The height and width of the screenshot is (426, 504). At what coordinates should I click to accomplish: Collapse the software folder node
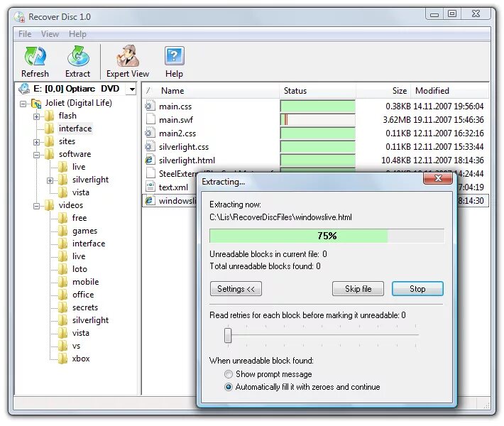point(36,155)
